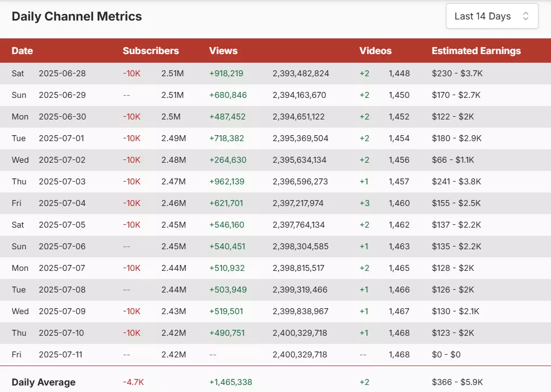
Task: Click the Videos column header
Action: [x=375, y=51]
